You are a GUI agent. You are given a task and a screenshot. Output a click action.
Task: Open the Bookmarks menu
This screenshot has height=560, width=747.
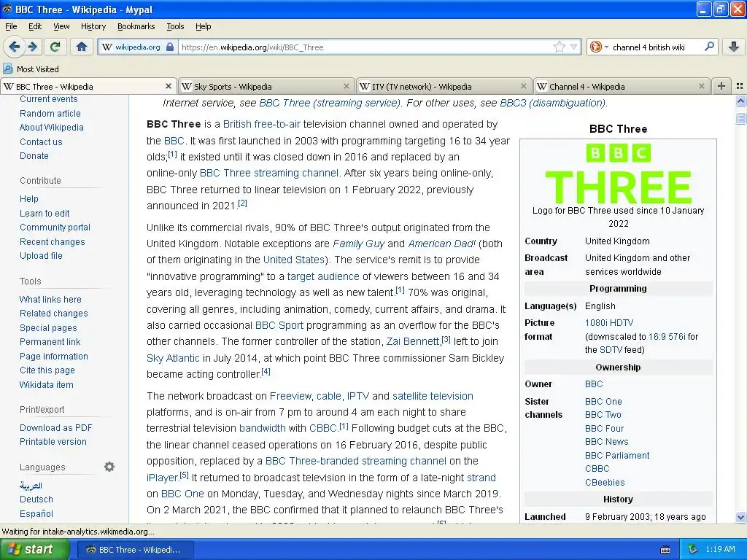tap(136, 26)
